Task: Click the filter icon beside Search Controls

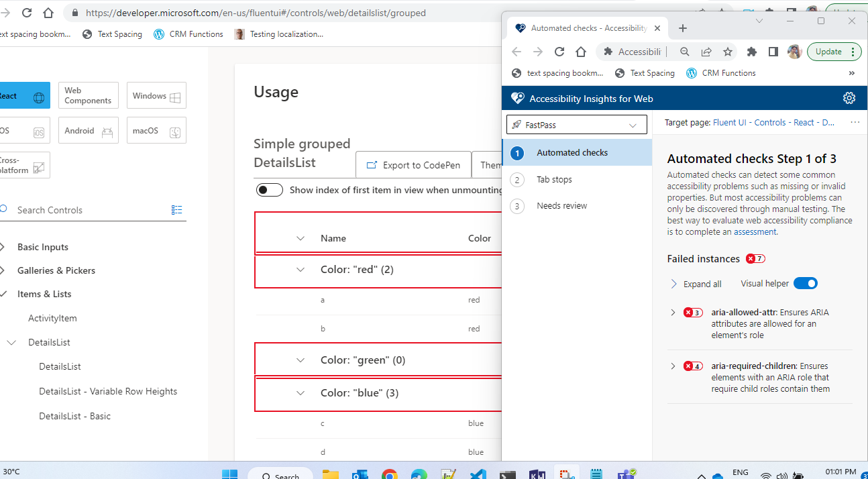Action: pyautogui.click(x=176, y=209)
